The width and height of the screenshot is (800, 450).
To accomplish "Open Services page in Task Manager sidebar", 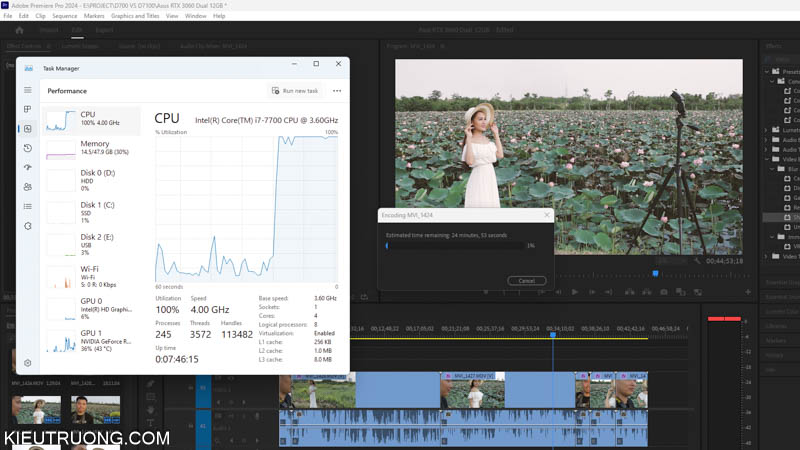I will 28,226.
